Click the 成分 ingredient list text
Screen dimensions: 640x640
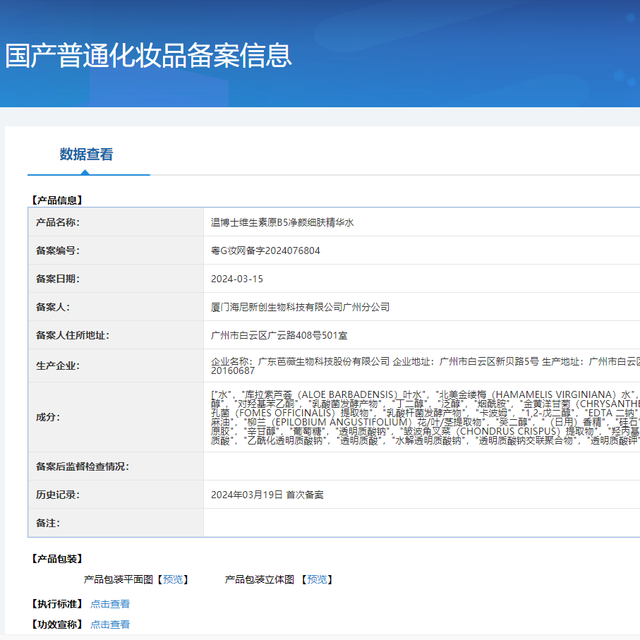(425, 417)
